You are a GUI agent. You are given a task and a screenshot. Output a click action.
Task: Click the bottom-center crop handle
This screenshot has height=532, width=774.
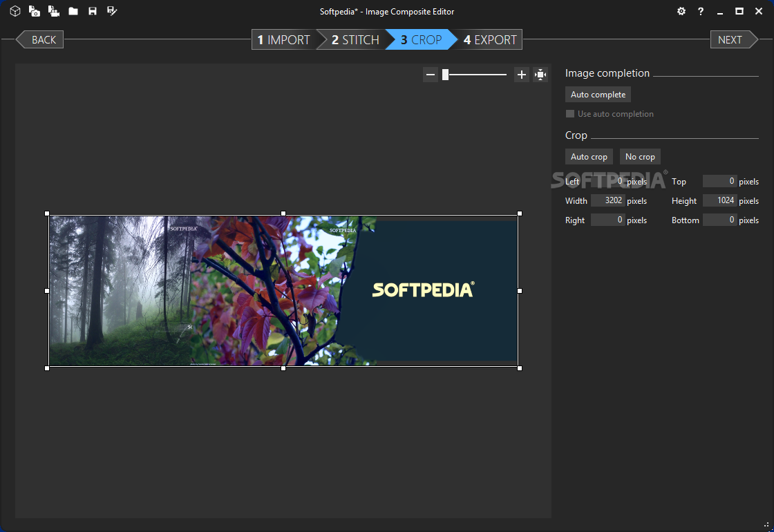pos(283,368)
